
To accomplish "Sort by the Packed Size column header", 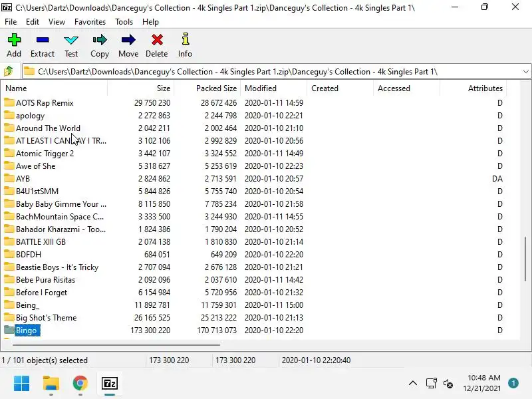I will pos(207,88).
